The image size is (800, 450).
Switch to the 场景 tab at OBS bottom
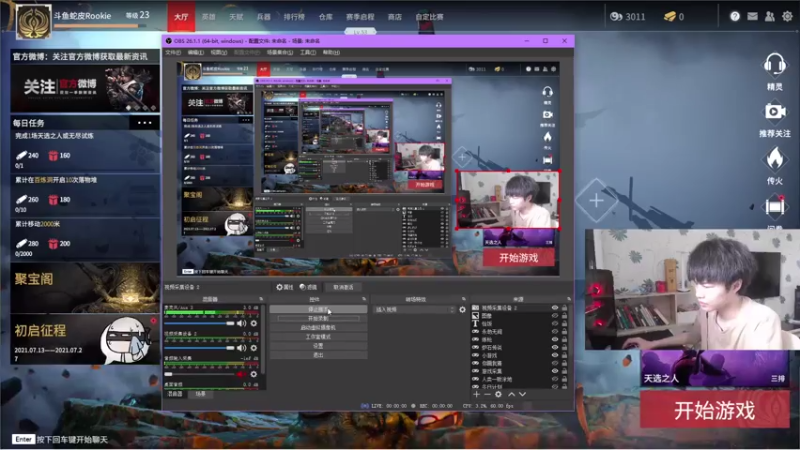pos(201,394)
